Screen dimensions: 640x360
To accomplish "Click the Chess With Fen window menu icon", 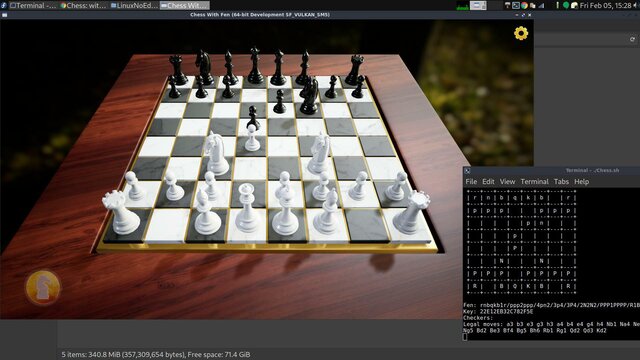I will pos(4,15).
